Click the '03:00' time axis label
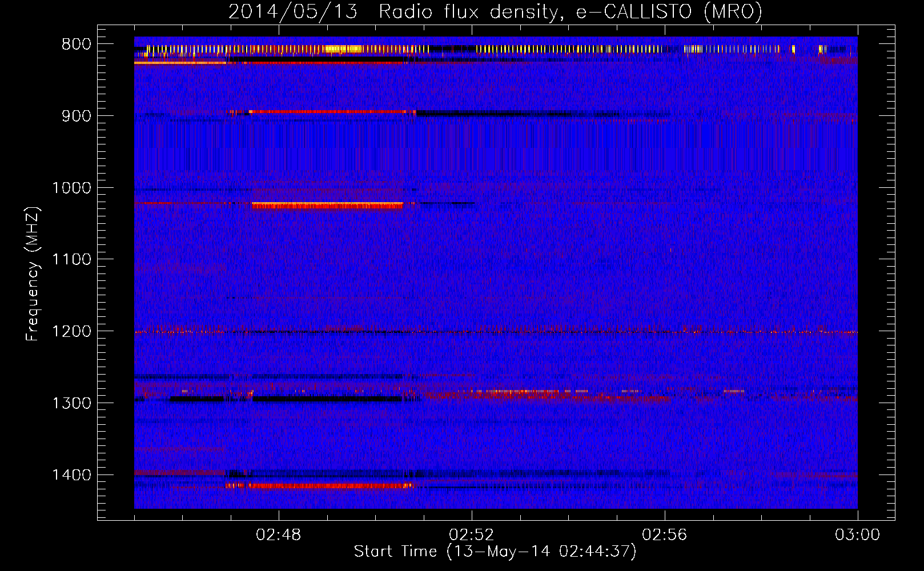This screenshot has height=571, width=924. click(858, 535)
